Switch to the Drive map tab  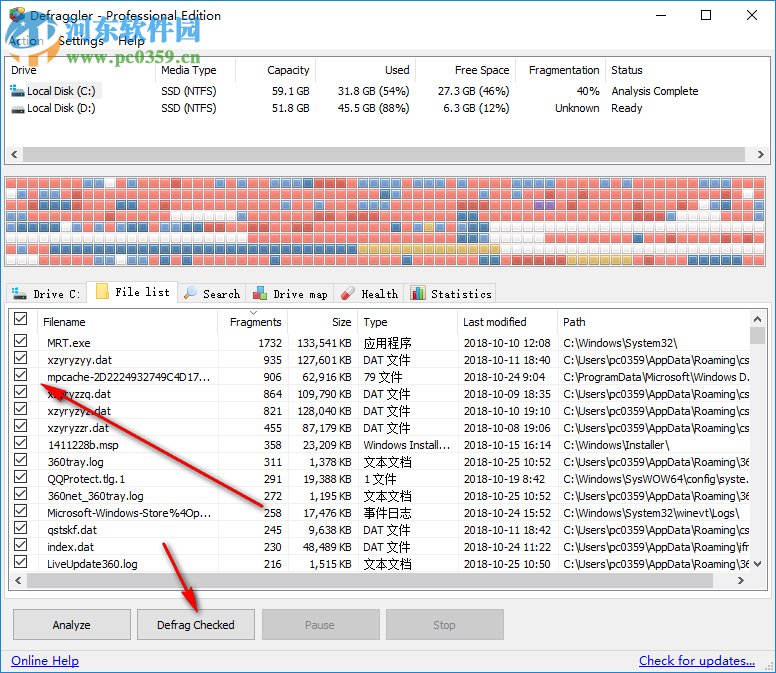(290, 293)
